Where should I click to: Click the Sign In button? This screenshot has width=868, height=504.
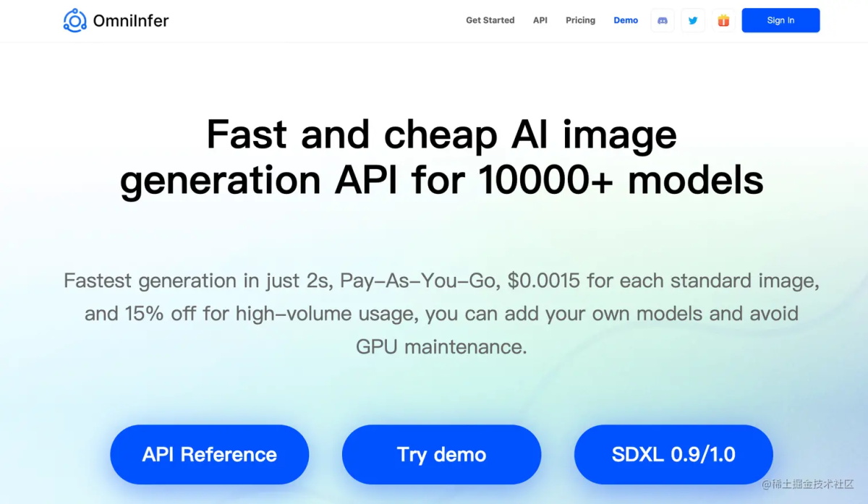780,20
